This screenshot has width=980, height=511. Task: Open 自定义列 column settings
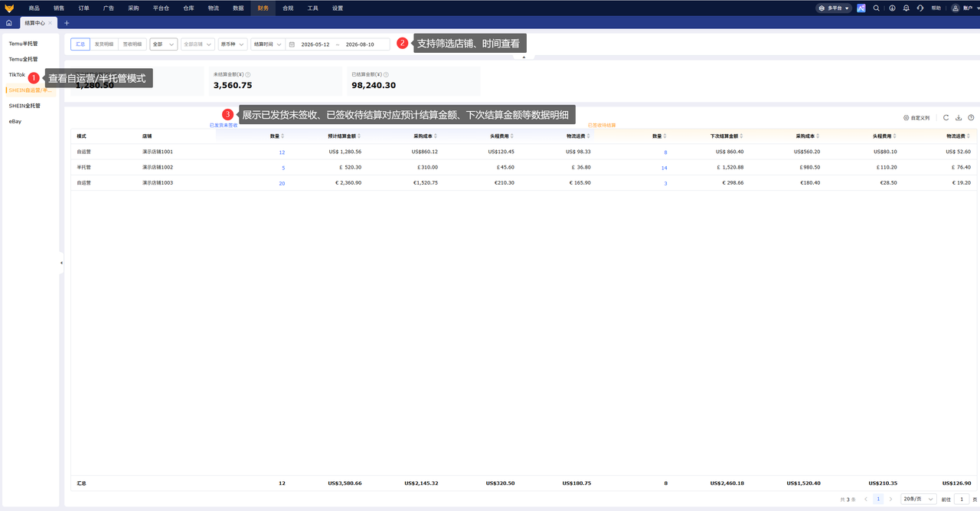[x=916, y=118]
